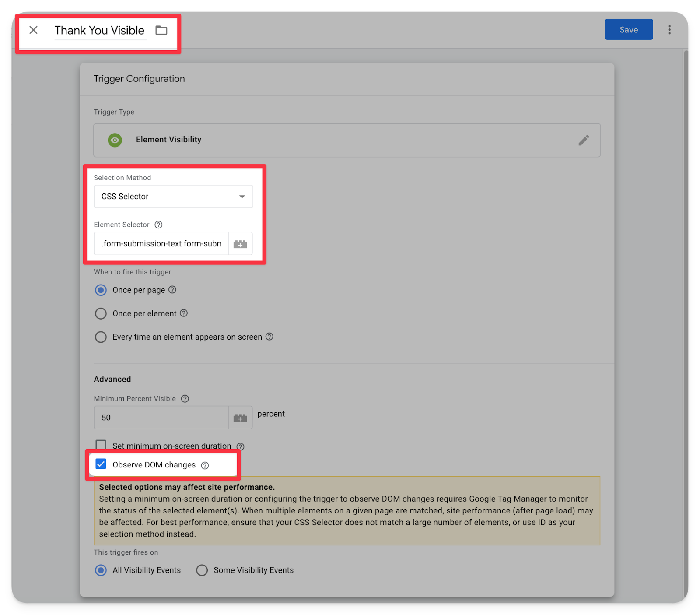This screenshot has height=615, width=700.
Task: Enable Set minimum on-screen duration checkbox
Action: pyautogui.click(x=101, y=445)
